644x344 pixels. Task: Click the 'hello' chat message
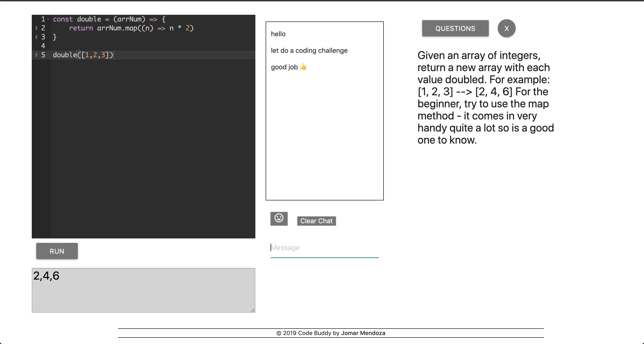278,34
